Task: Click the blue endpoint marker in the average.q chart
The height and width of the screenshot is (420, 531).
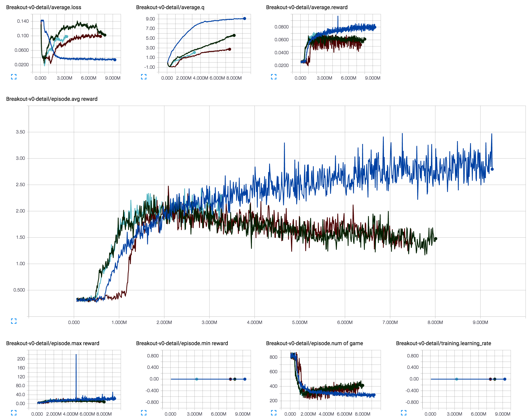Action: 244,19
